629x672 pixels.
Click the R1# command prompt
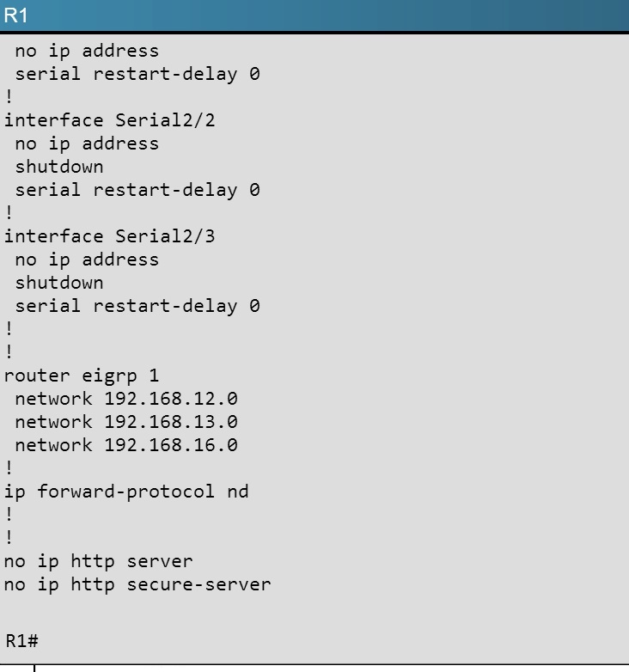tap(21, 641)
